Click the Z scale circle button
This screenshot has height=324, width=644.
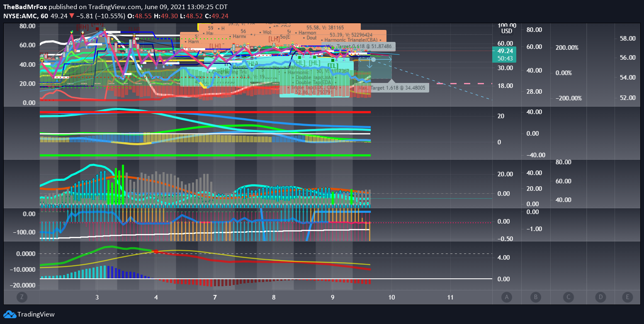click(x=22, y=297)
